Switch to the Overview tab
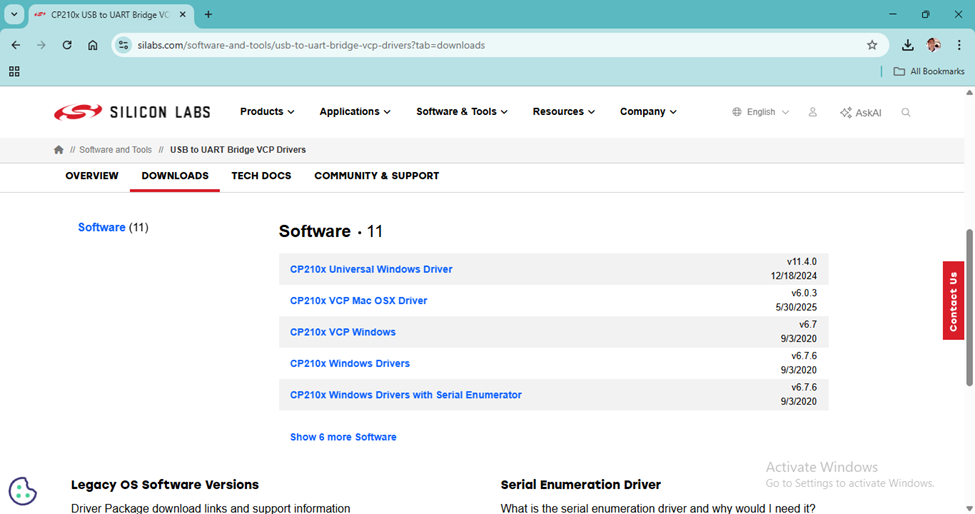975x514 pixels. point(92,176)
